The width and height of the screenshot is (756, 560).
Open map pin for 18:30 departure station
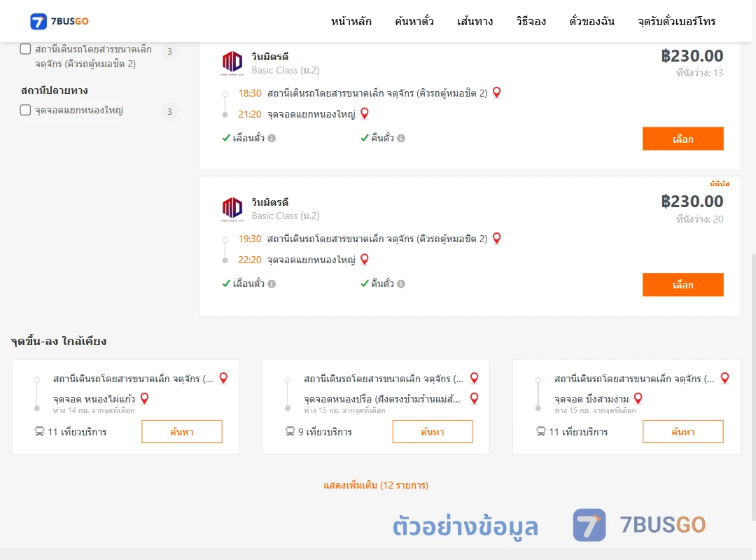[x=496, y=92]
